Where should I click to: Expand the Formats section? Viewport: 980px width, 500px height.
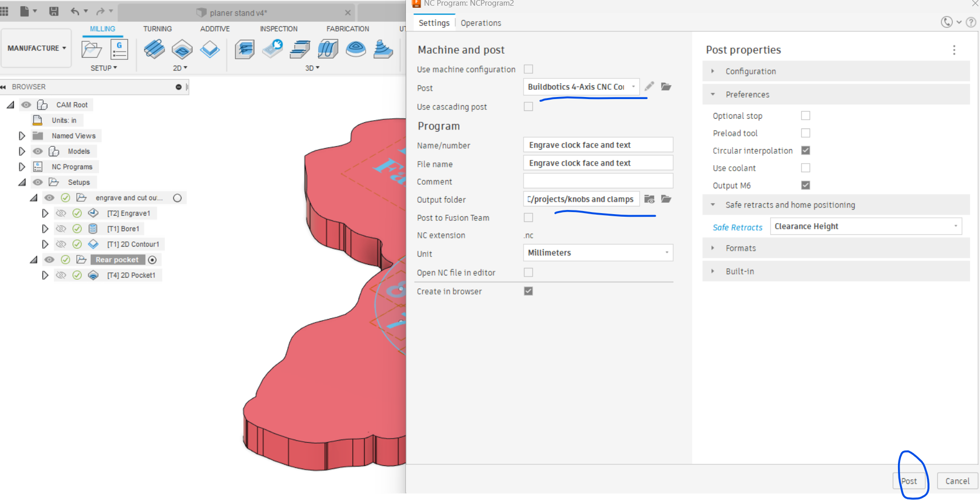[836, 248]
